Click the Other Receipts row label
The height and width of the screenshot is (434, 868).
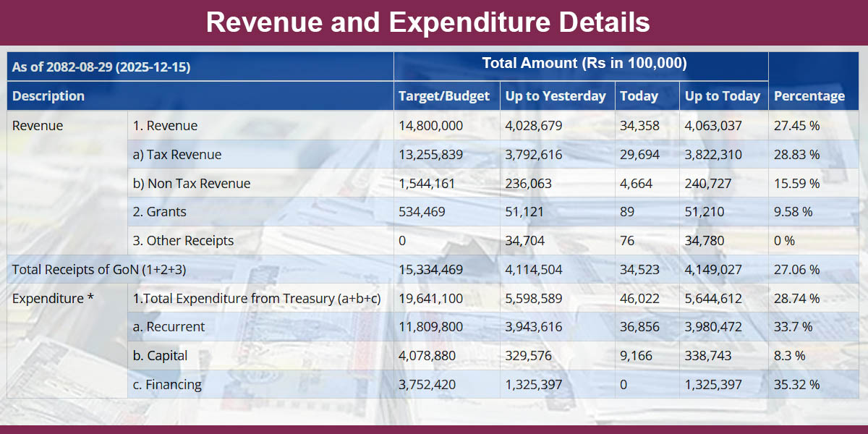[183, 240]
